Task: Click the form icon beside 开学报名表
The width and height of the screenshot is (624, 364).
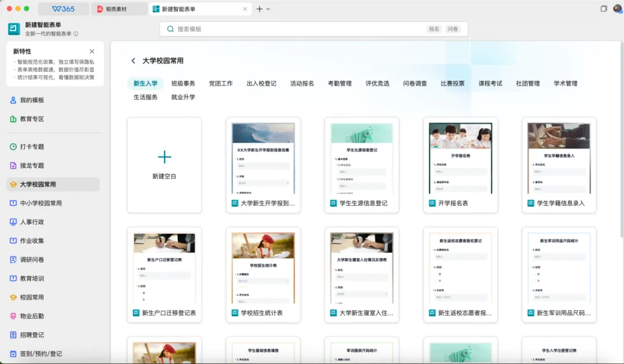Action: click(x=432, y=203)
